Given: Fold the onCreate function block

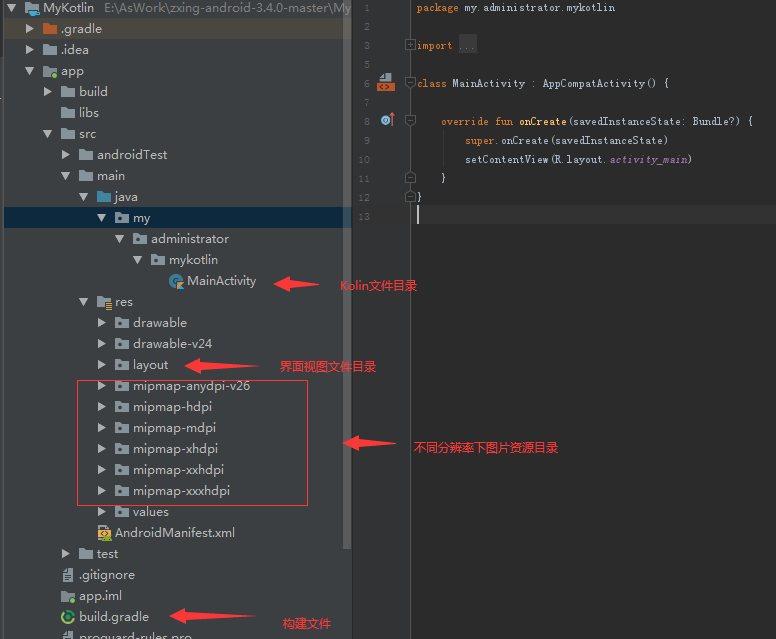Looking at the screenshot, I should 410,120.
